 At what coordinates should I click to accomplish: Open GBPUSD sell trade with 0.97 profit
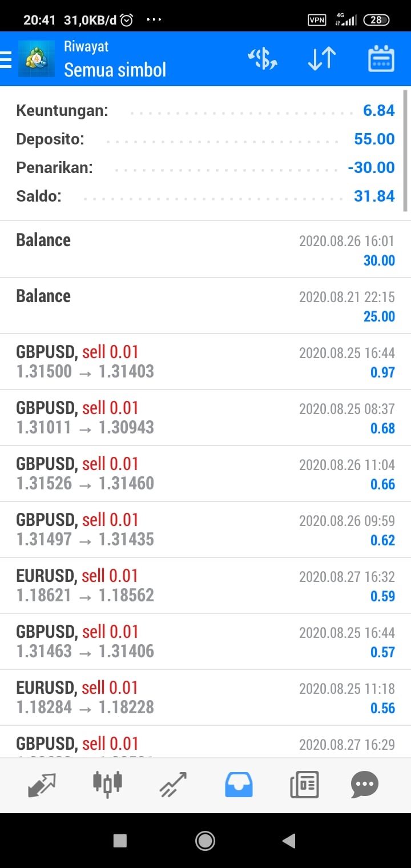(205, 361)
